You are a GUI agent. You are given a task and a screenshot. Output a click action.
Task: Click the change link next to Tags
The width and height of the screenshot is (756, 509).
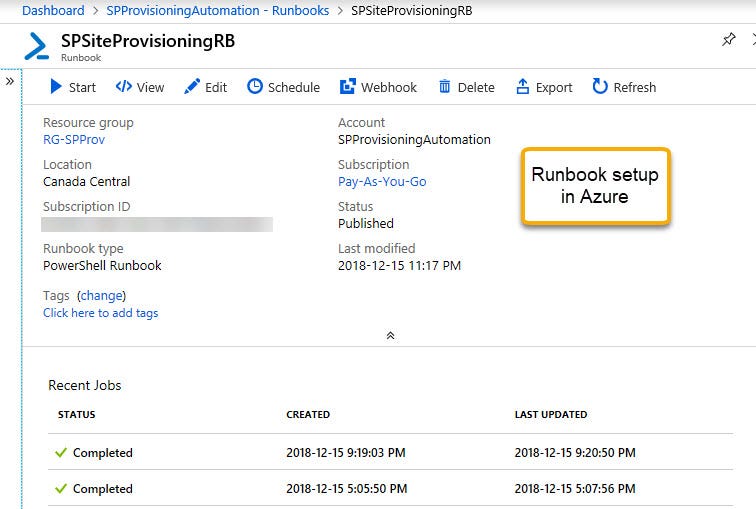point(101,295)
